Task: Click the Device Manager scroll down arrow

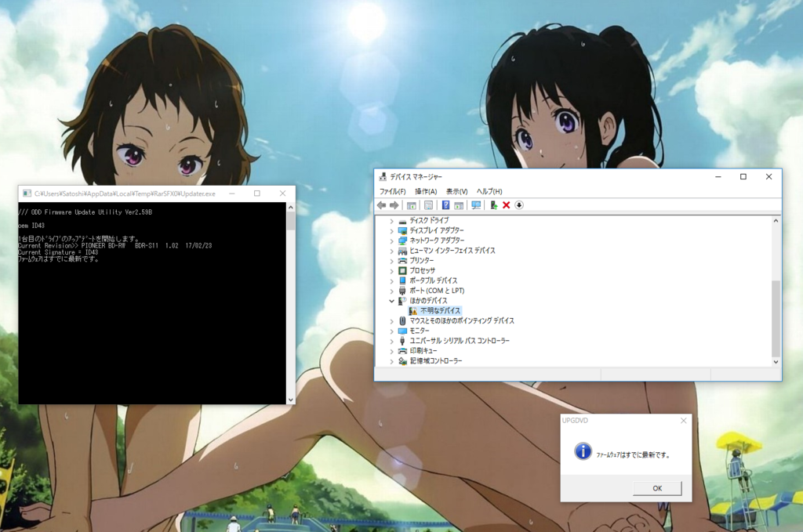Action: coord(776,362)
